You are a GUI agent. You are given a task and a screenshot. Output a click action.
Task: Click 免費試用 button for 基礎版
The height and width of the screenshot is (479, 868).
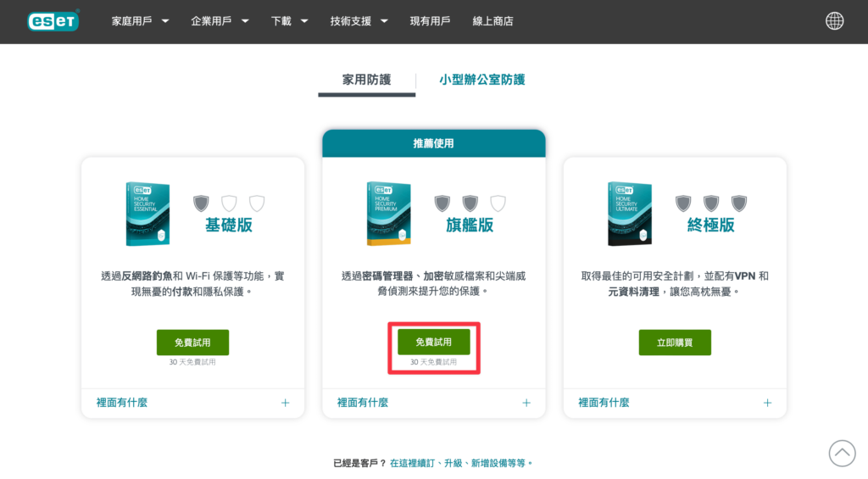(x=192, y=343)
